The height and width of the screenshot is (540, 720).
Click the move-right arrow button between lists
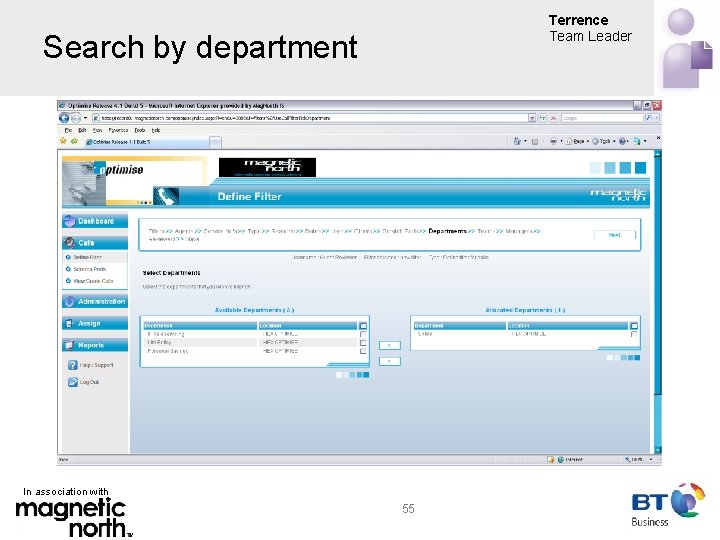389,345
